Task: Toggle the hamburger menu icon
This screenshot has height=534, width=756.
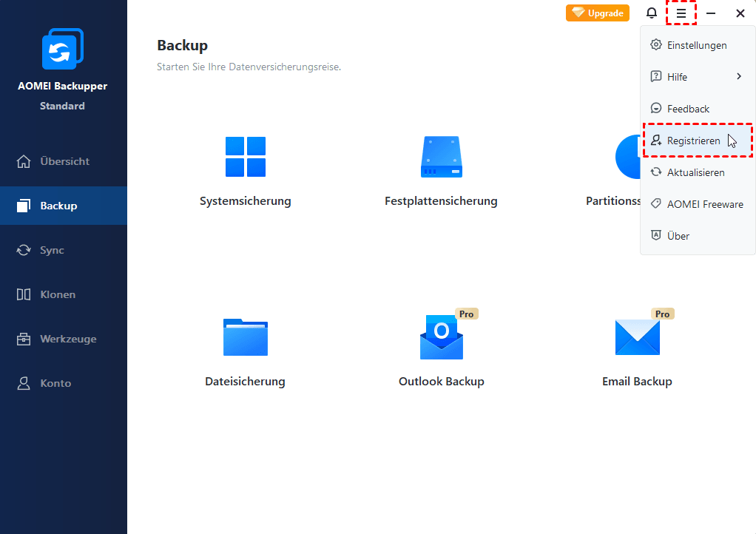Action: (681, 13)
